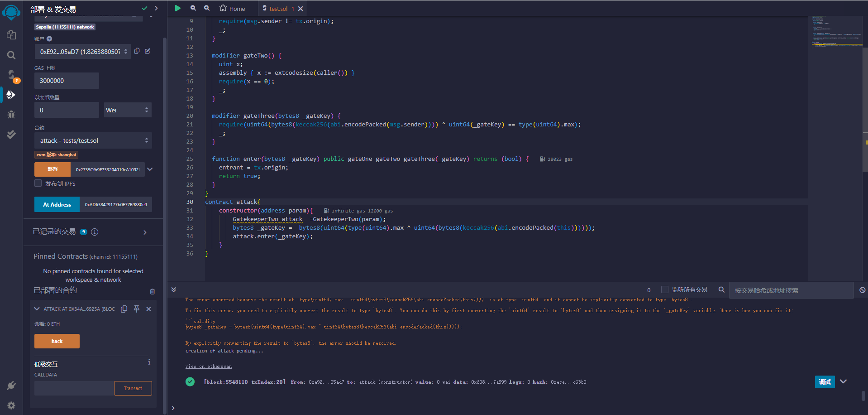Image resolution: width=868 pixels, height=415 pixels.
Task: Click the hack function button
Action: [57, 341]
